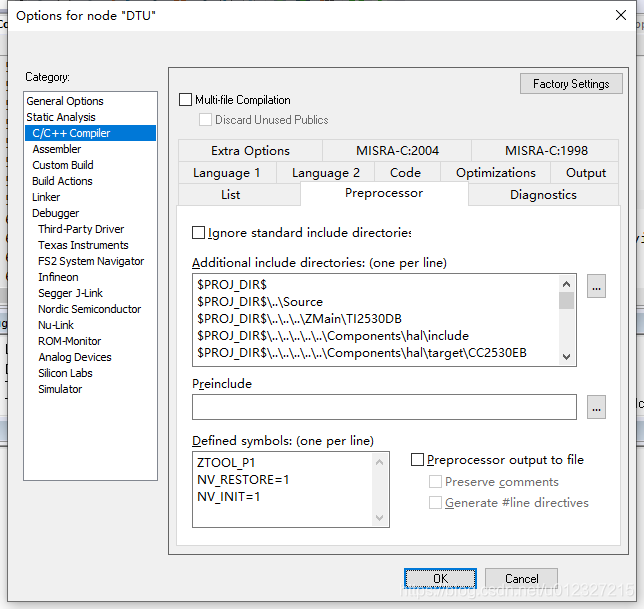Click the Factory Settings button

571,84
